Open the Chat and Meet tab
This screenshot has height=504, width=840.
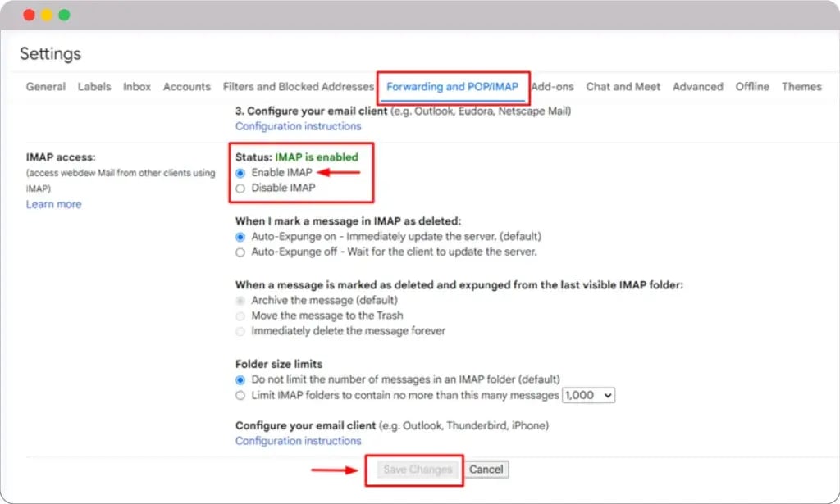coord(623,87)
